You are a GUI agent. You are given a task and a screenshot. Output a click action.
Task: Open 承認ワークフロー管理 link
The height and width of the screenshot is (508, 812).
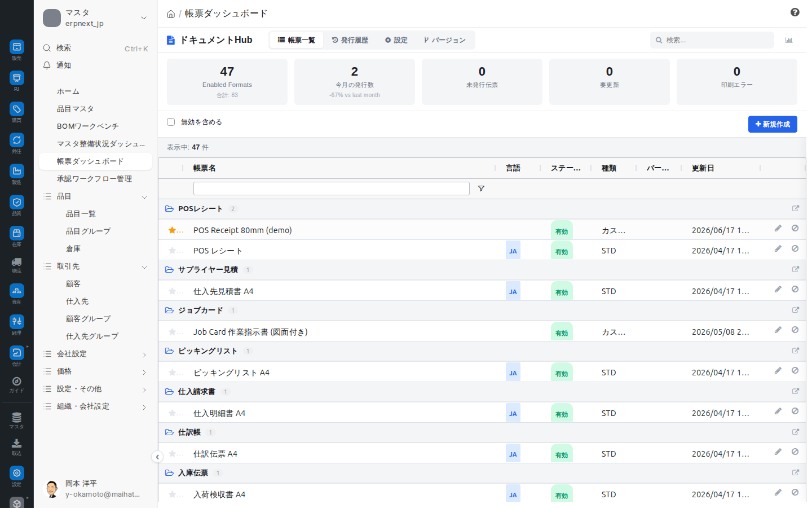(95, 179)
